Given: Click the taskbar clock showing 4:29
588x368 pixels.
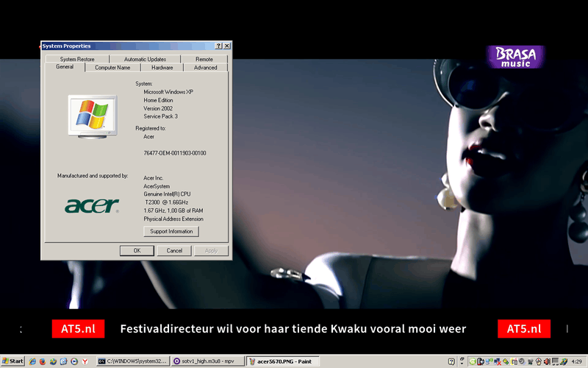Looking at the screenshot, I should [x=577, y=361].
